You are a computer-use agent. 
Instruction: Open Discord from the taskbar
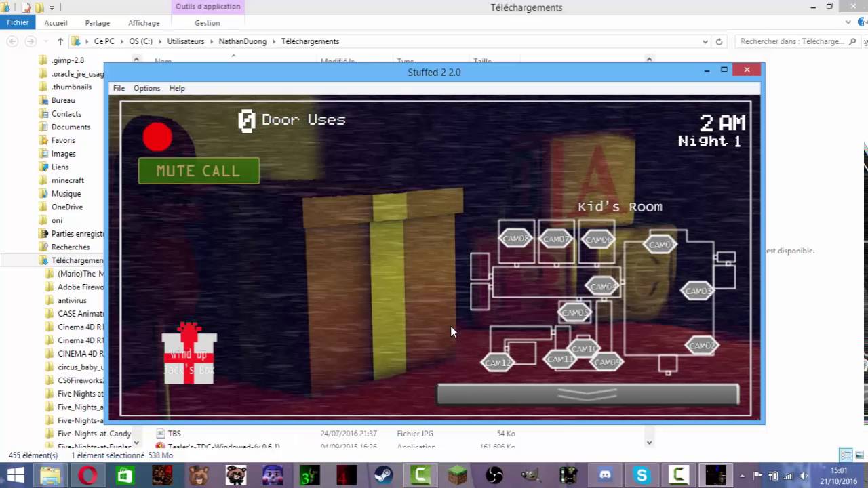pos(605,475)
